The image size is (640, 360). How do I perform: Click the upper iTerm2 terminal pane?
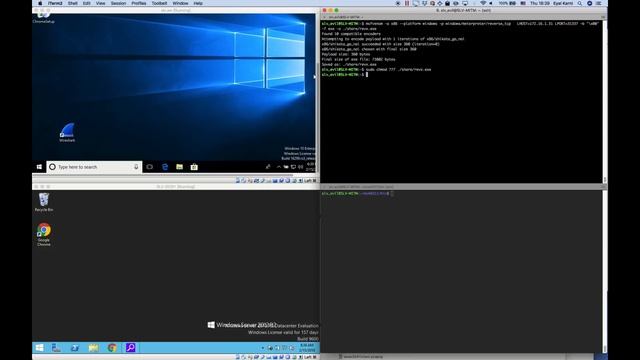coord(461,101)
